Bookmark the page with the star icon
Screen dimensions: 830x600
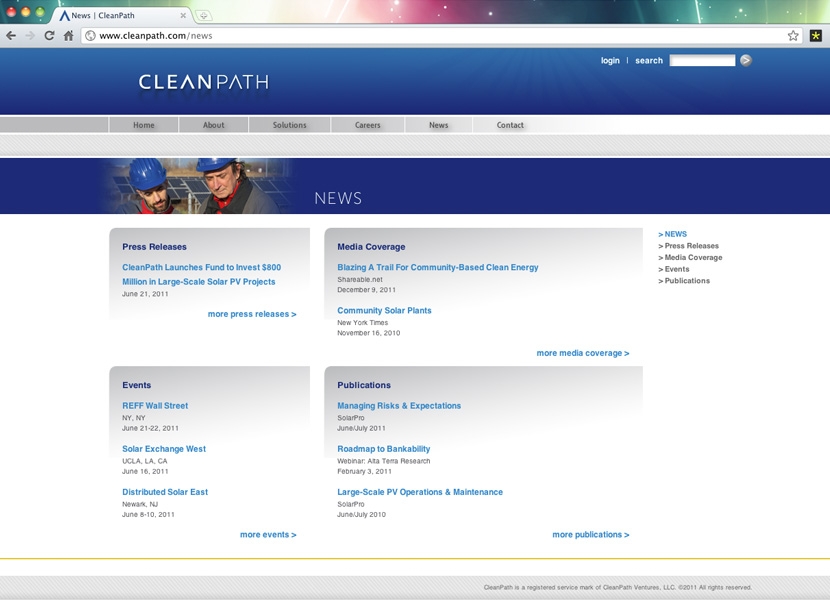[793, 35]
